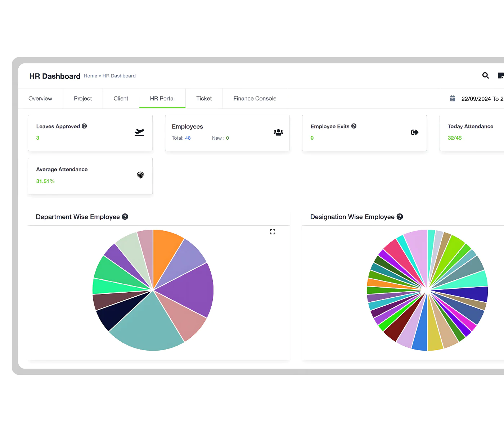Click the Leaves Approved help icon
The width and height of the screenshot is (504, 432).
[x=84, y=126]
